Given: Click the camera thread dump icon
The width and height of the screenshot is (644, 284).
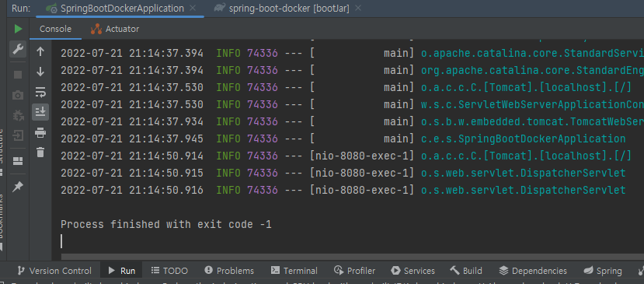Looking at the screenshot, I should [18, 96].
